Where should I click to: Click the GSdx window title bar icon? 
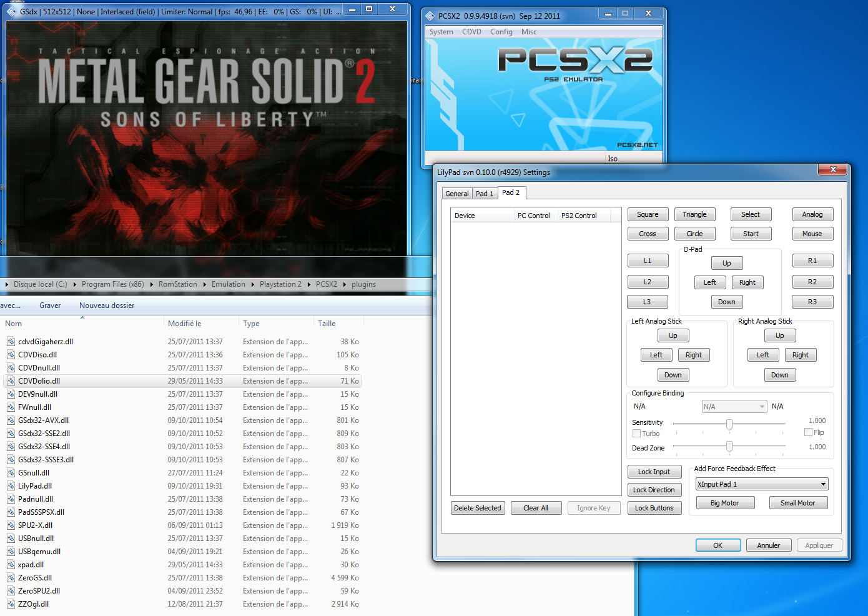[11, 11]
